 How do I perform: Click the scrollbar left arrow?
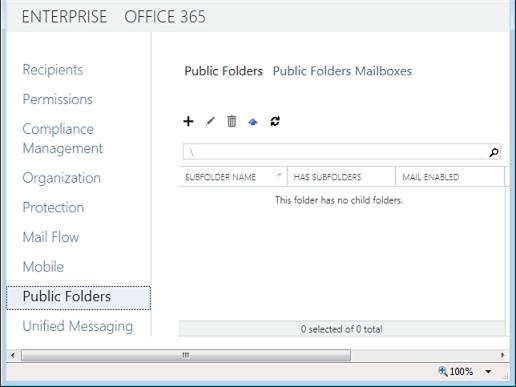click(x=13, y=355)
